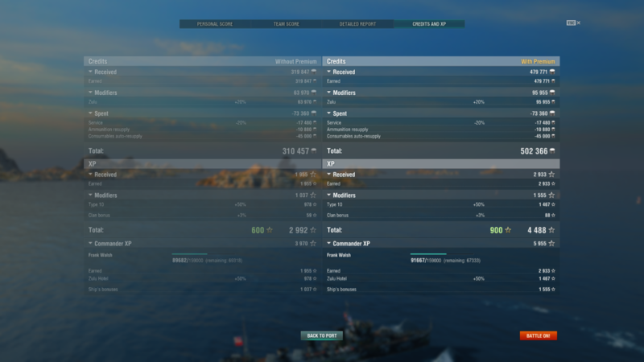Click Frank Walsh's premium commander XP progress bar
This screenshot has height=362, width=644.
[428, 254]
